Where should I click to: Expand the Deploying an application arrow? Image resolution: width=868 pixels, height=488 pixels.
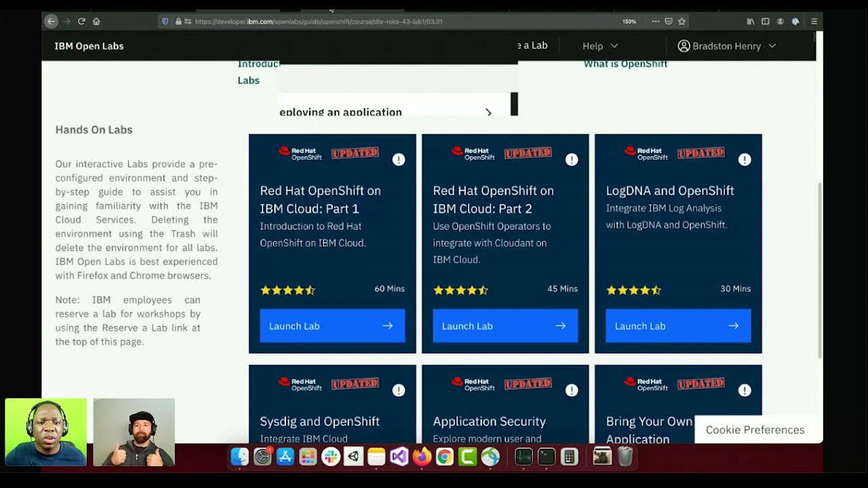488,113
